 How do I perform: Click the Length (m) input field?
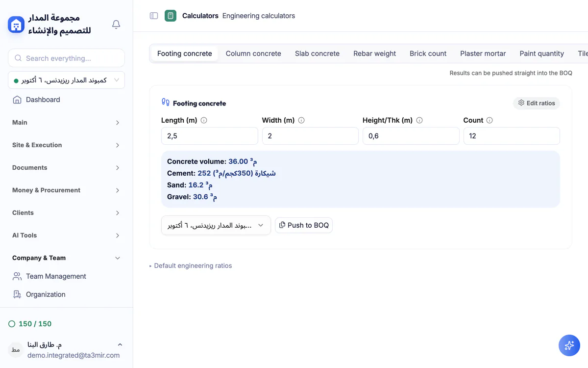(209, 136)
